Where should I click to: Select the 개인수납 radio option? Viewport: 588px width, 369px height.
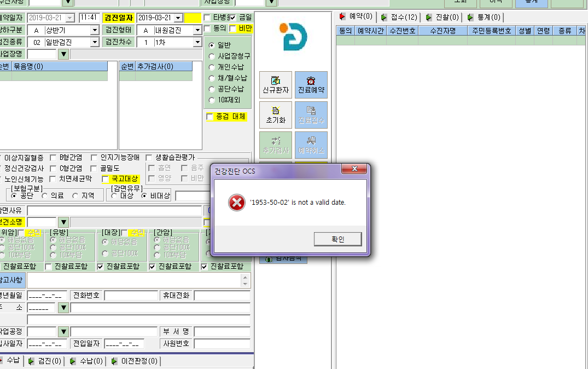(x=212, y=67)
